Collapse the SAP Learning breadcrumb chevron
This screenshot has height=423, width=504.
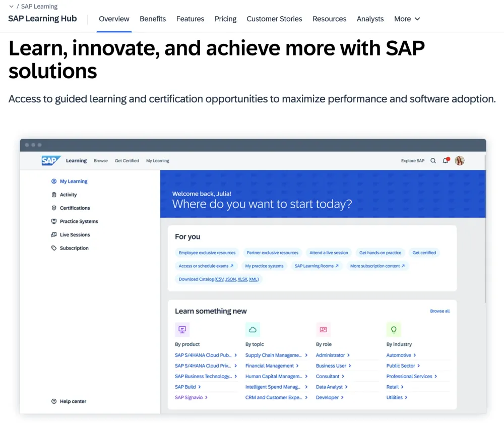click(x=11, y=7)
